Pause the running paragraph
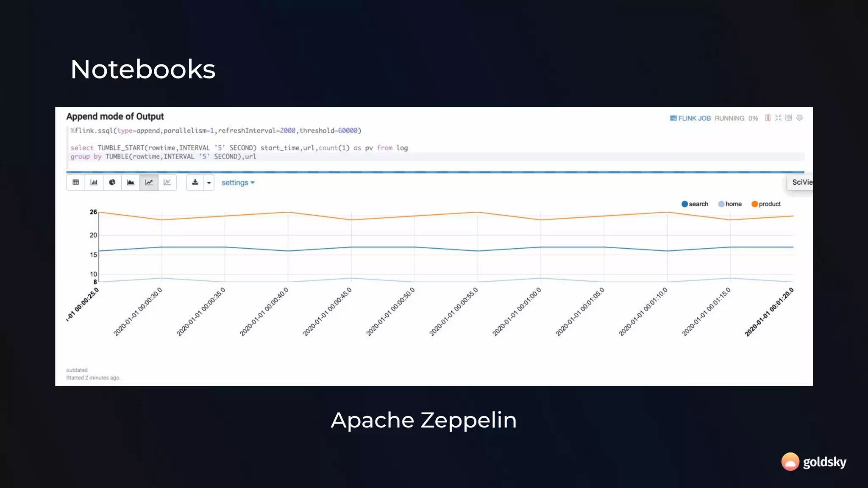The height and width of the screenshot is (488, 868). point(768,118)
